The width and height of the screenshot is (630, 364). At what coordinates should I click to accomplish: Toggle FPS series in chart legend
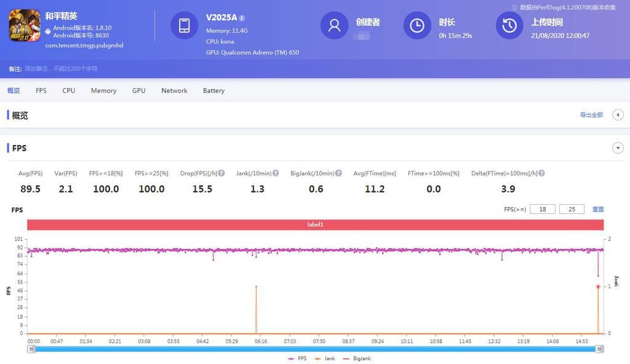(x=297, y=358)
